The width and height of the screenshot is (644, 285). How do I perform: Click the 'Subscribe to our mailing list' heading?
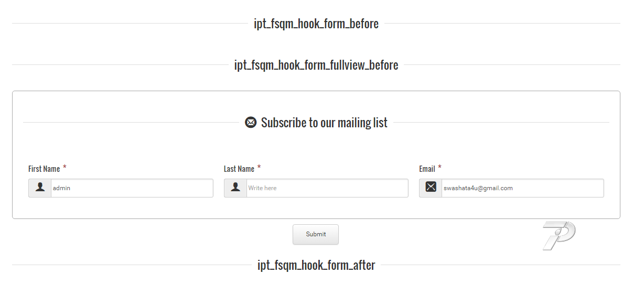[x=324, y=123]
